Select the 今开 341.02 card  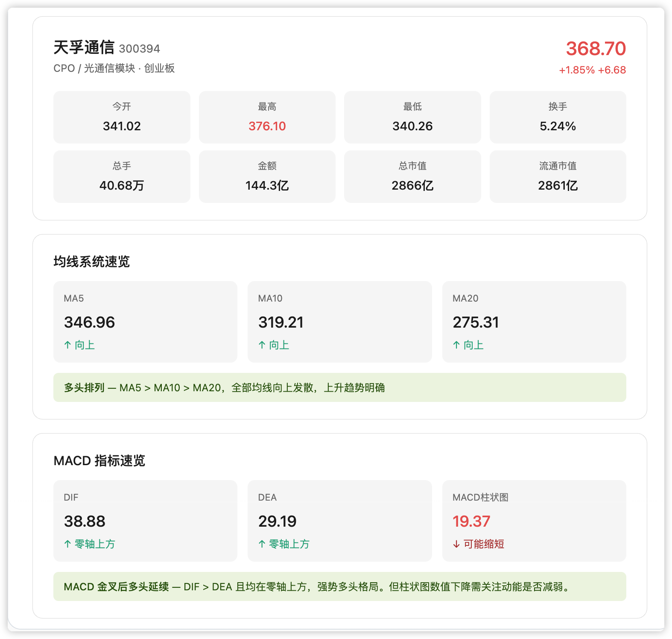(x=122, y=117)
